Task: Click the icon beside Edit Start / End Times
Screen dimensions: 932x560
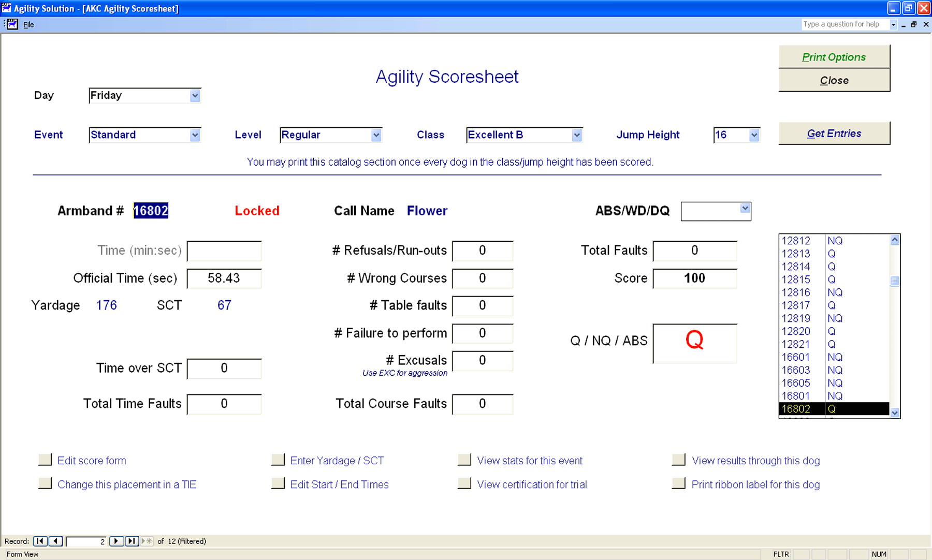Action: tap(278, 482)
